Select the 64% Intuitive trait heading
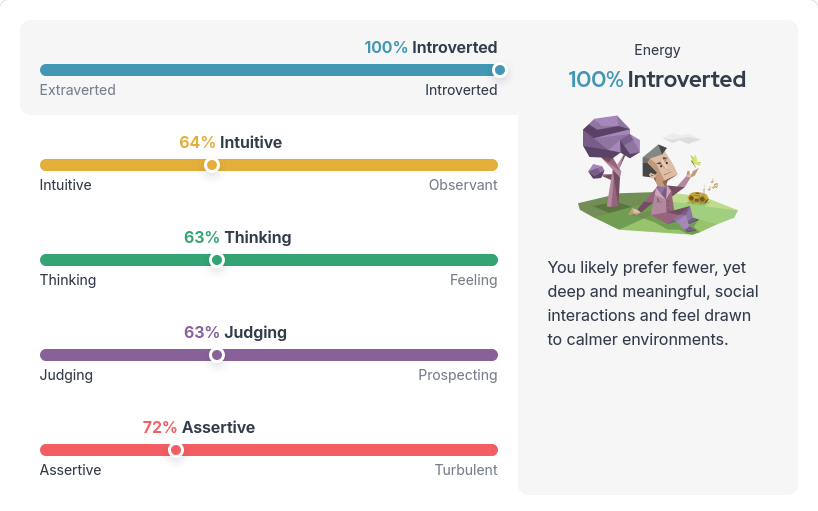Screen dimensions: 818x511 [x=230, y=142]
